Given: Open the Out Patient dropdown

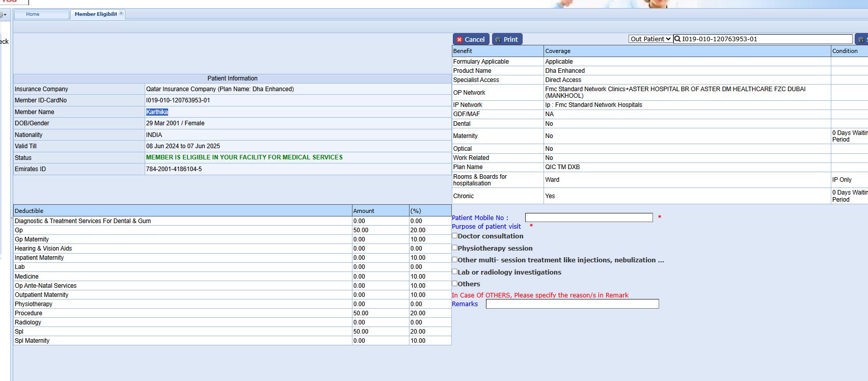Looking at the screenshot, I should click(x=650, y=39).
